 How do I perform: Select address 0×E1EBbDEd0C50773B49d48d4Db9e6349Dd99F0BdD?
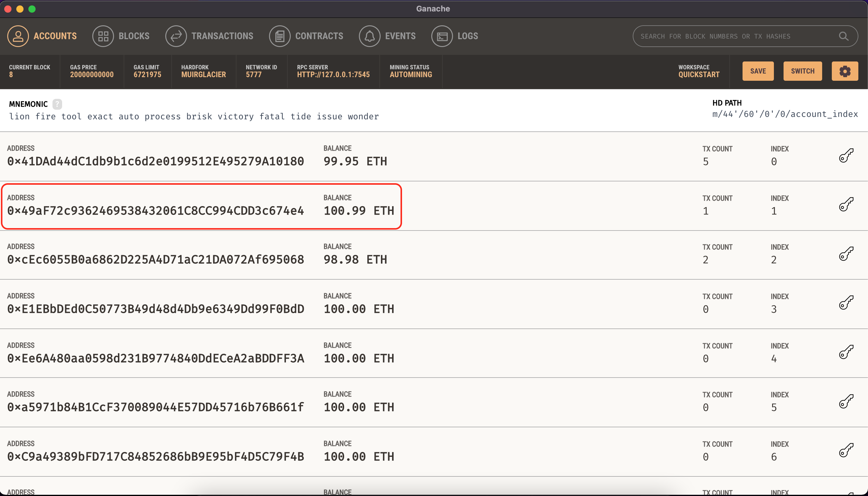(x=155, y=309)
